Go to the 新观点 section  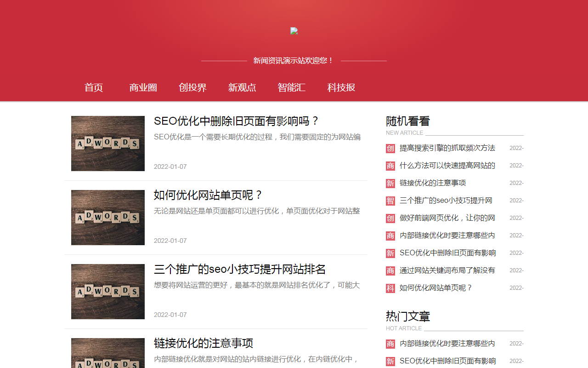[x=242, y=87]
